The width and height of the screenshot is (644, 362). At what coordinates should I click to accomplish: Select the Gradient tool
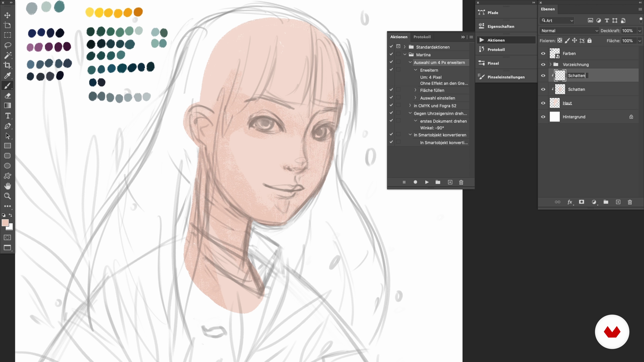(x=7, y=106)
